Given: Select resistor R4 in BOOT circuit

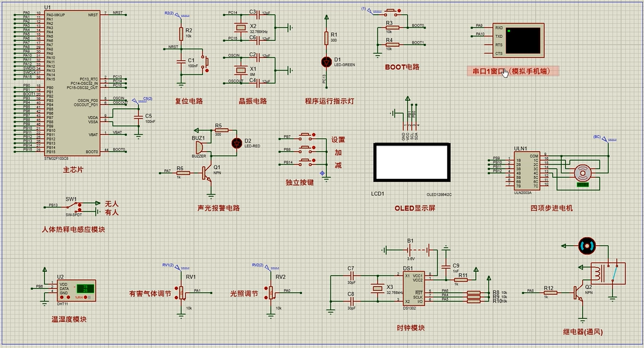Looking at the screenshot, I should [392, 45].
